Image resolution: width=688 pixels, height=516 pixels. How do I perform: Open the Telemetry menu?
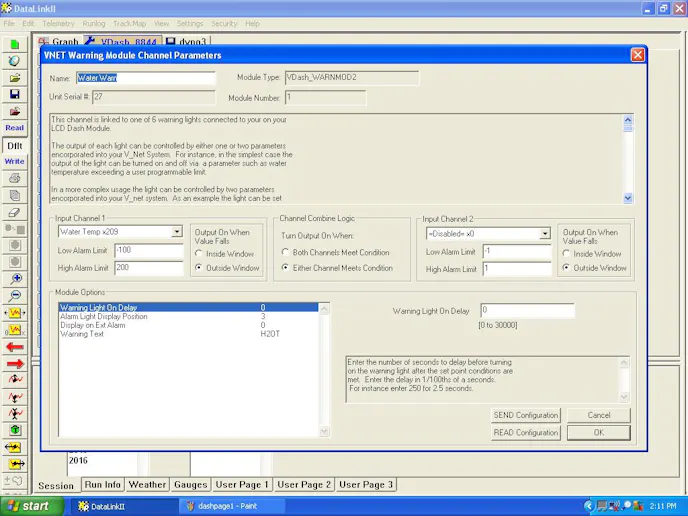pos(58,23)
